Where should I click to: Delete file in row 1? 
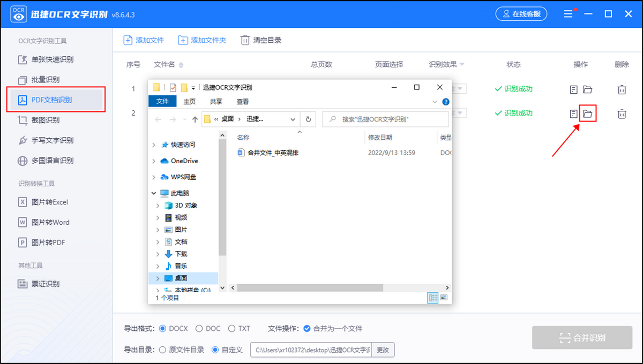tap(622, 89)
